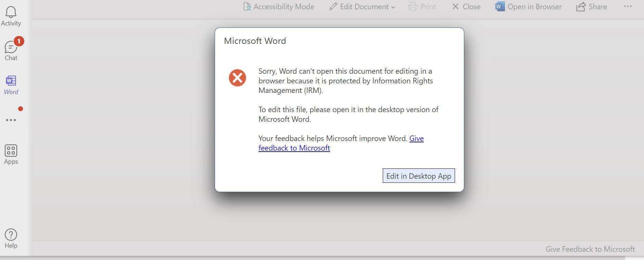Screen dimensions: 644x260
Task: Turn on Accessibility Mode
Action: pos(278,7)
